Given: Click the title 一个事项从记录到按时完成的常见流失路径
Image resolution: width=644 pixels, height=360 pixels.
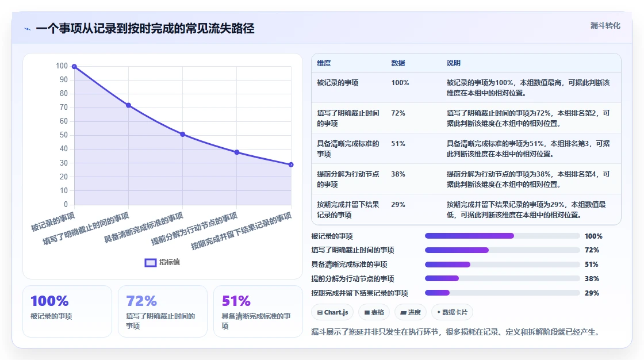Looking at the screenshot, I should click(x=145, y=29).
